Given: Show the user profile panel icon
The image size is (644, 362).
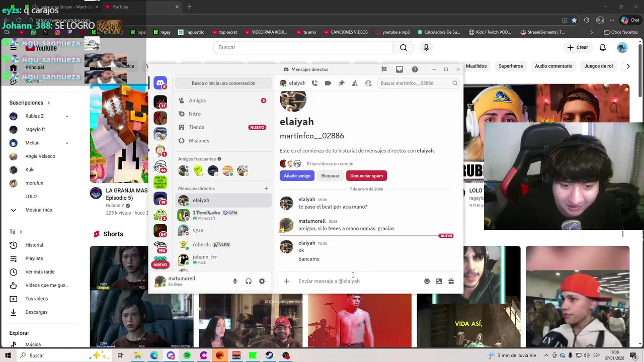Looking at the screenshot, I should 368,83.
